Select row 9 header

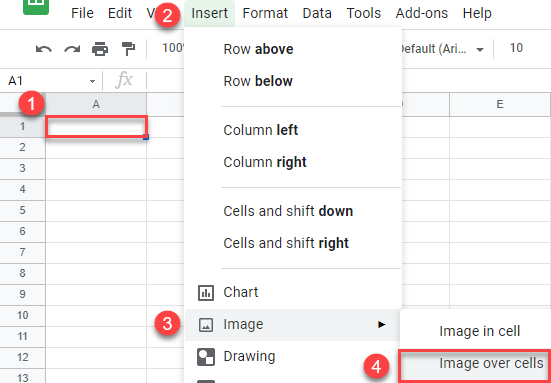click(22, 294)
